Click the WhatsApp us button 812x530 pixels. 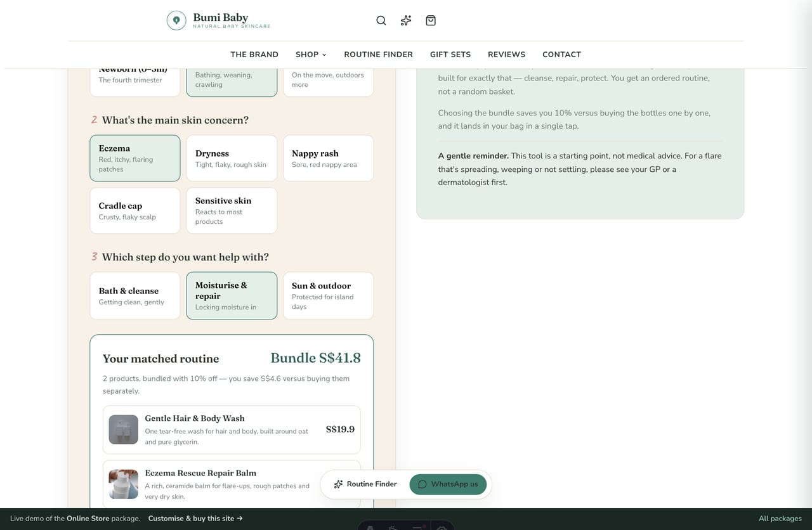[x=448, y=484]
